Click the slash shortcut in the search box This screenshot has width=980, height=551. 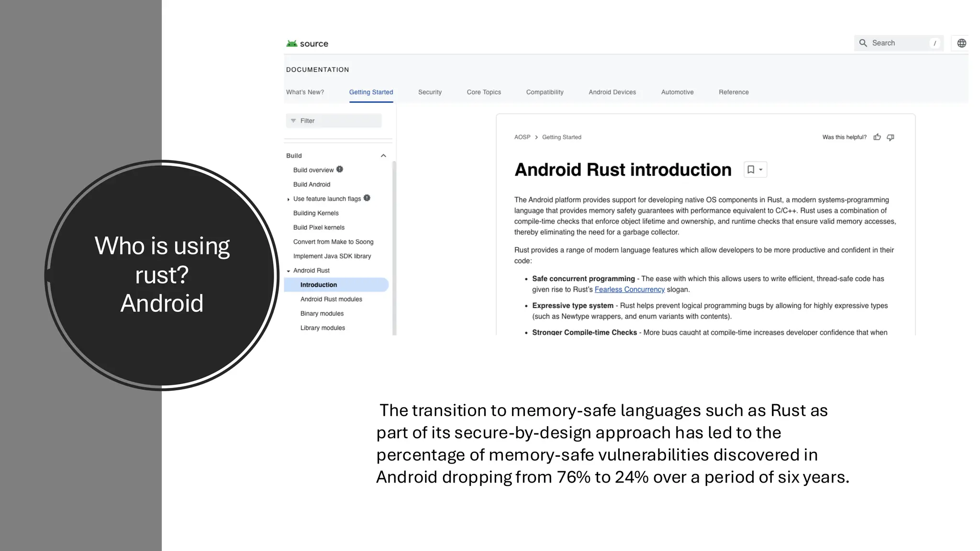pyautogui.click(x=935, y=43)
